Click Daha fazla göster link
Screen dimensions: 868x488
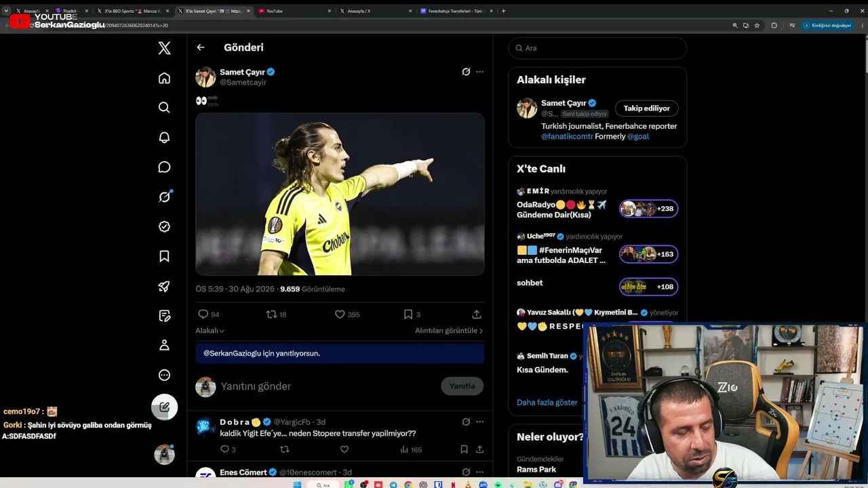point(547,403)
